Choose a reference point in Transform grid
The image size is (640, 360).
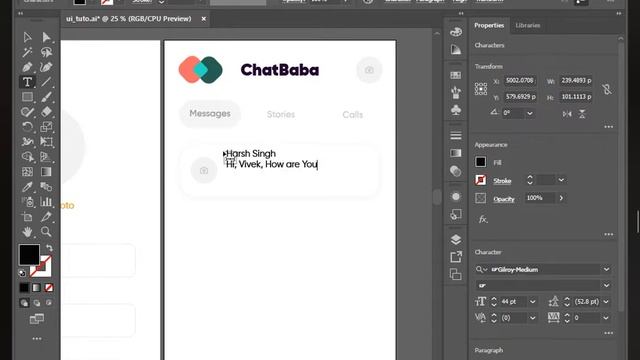coord(481,89)
